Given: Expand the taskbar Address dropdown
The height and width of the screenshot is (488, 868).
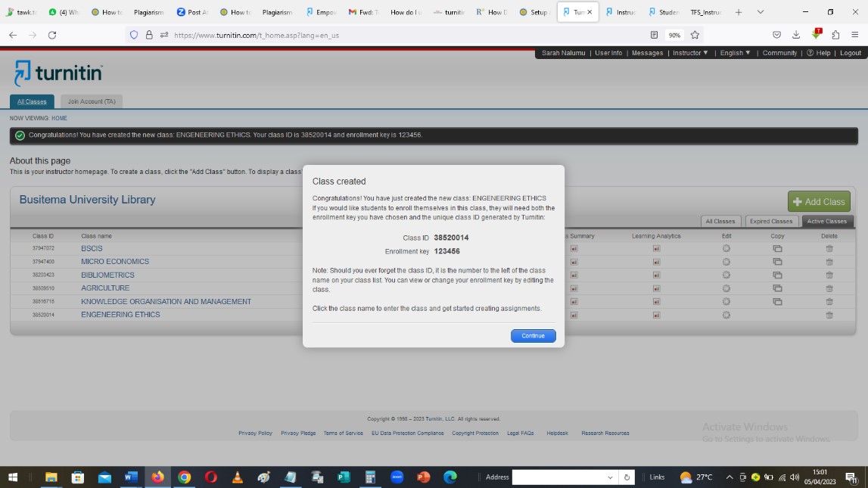Looking at the screenshot, I should (x=610, y=477).
